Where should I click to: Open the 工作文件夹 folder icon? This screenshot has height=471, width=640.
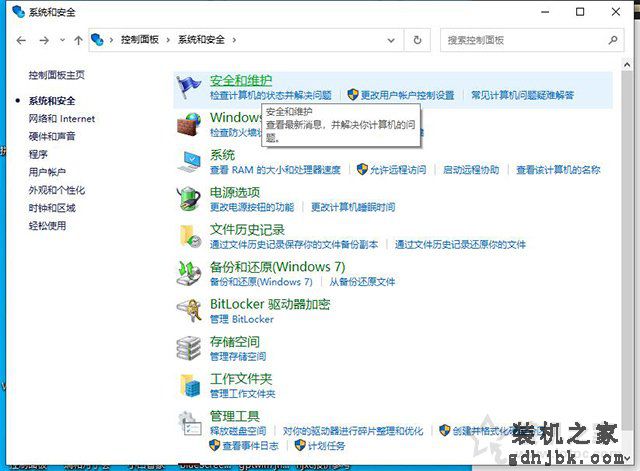[x=190, y=386]
